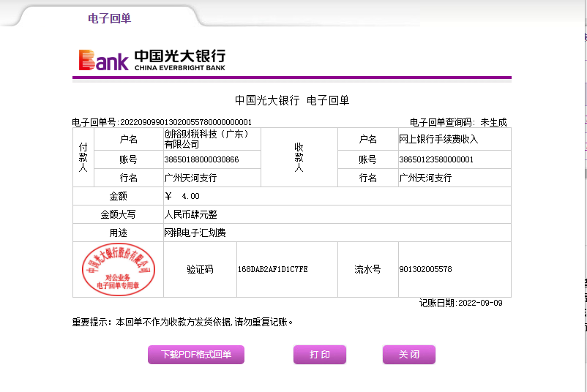Click the 电子回单 tab

[109, 18]
